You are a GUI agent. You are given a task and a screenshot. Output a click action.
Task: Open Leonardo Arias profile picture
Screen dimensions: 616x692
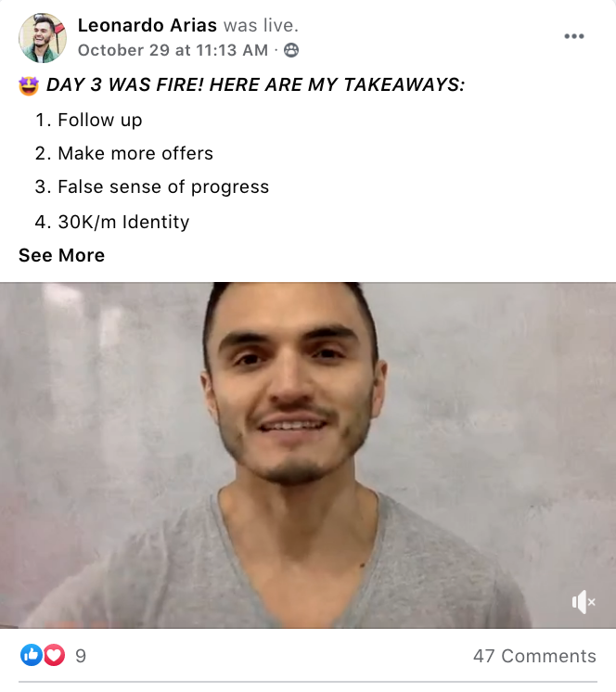43,38
